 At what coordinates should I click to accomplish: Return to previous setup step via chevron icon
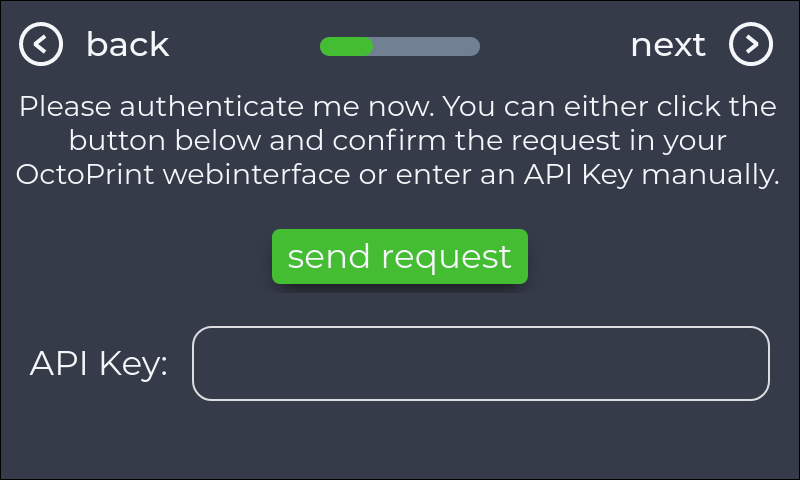point(42,45)
